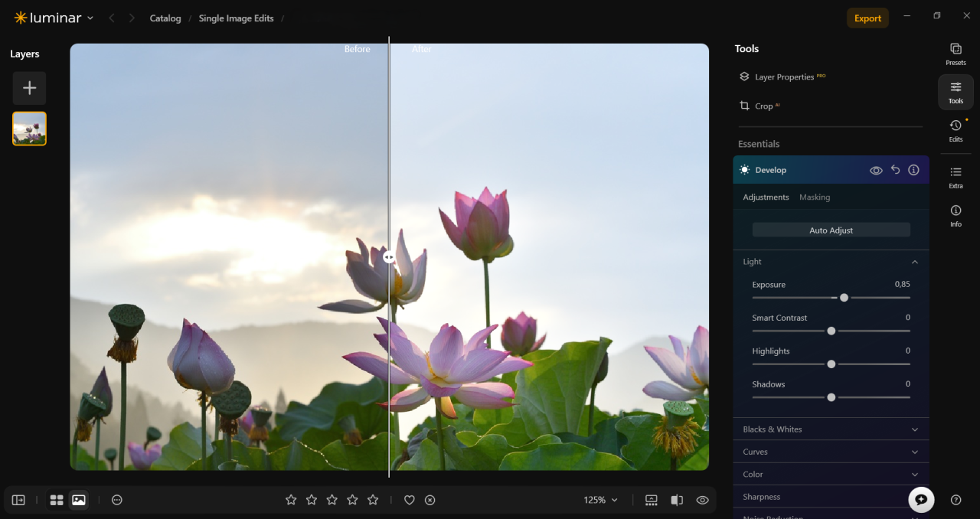Rate image one star
This screenshot has height=519, width=980.
[x=291, y=500]
